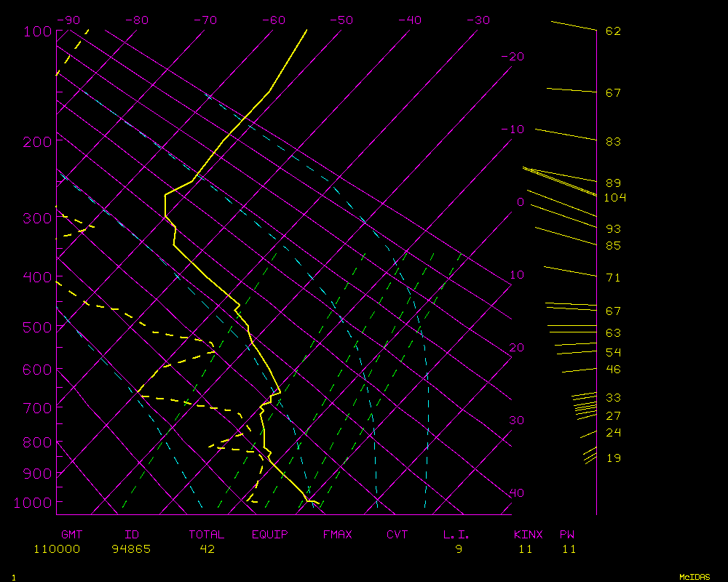Screen dimensions: 728x582
Task: Click the PW header label
Action: point(568,535)
